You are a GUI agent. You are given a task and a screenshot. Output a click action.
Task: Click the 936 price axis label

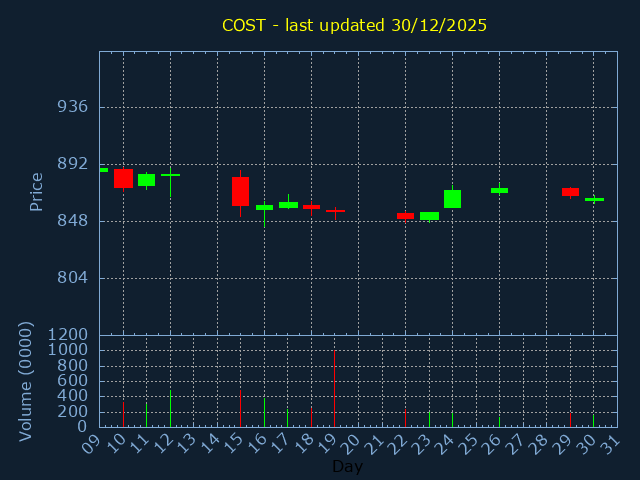click(73, 107)
